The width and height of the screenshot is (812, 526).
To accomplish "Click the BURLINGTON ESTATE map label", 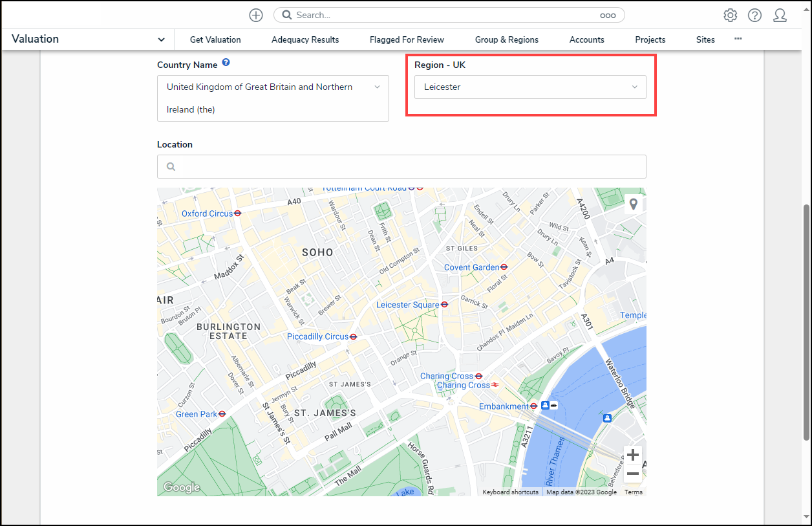I will [x=228, y=331].
